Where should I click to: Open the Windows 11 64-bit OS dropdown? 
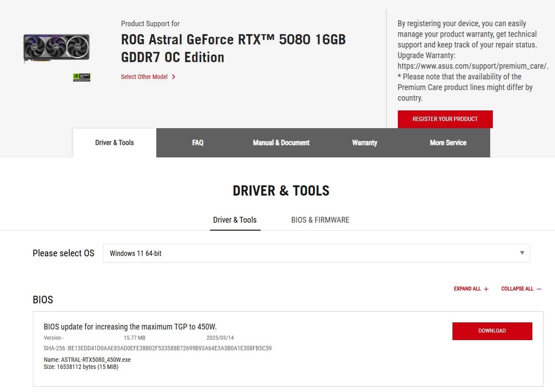coord(317,253)
